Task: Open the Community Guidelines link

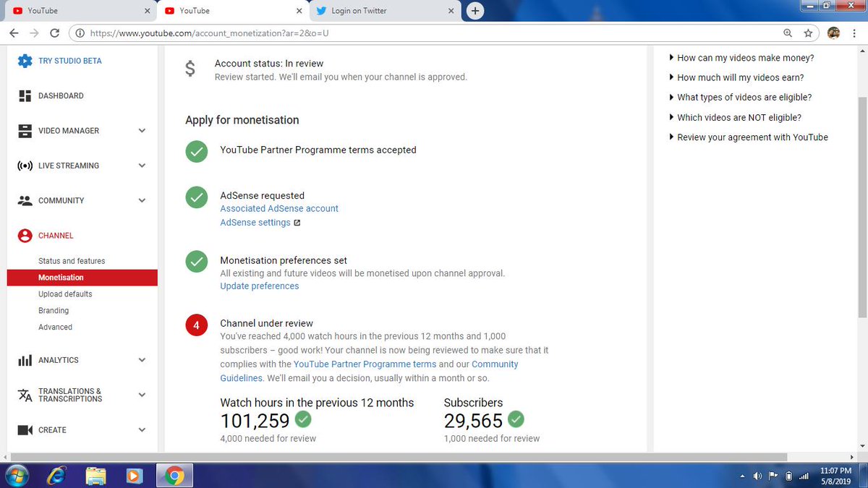Action: [369, 371]
